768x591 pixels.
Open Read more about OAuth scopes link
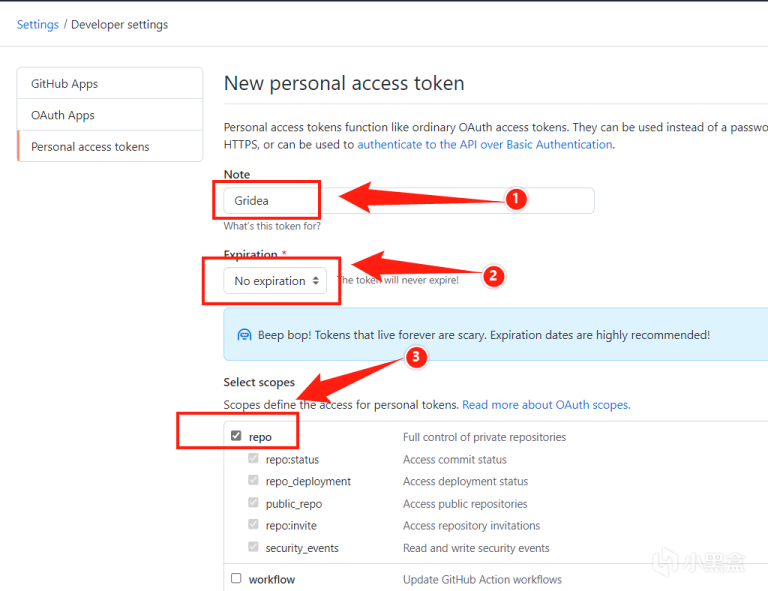[x=545, y=405]
